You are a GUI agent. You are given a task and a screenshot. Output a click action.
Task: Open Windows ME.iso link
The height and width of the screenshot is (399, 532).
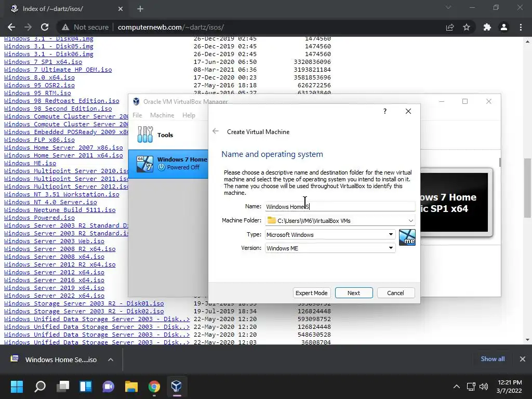tap(30, 163)
